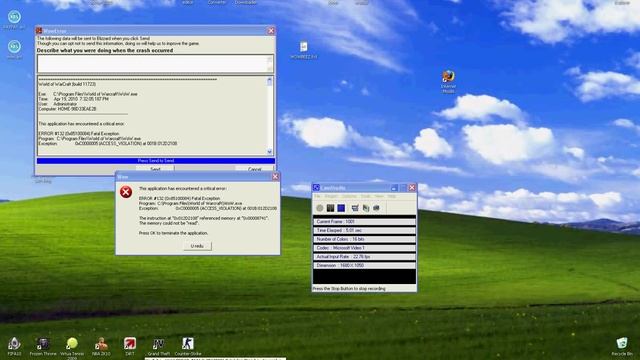Click the grey Record button in CamStudio toolbar
The image size is (640, 360).
(x=320, y=208)
